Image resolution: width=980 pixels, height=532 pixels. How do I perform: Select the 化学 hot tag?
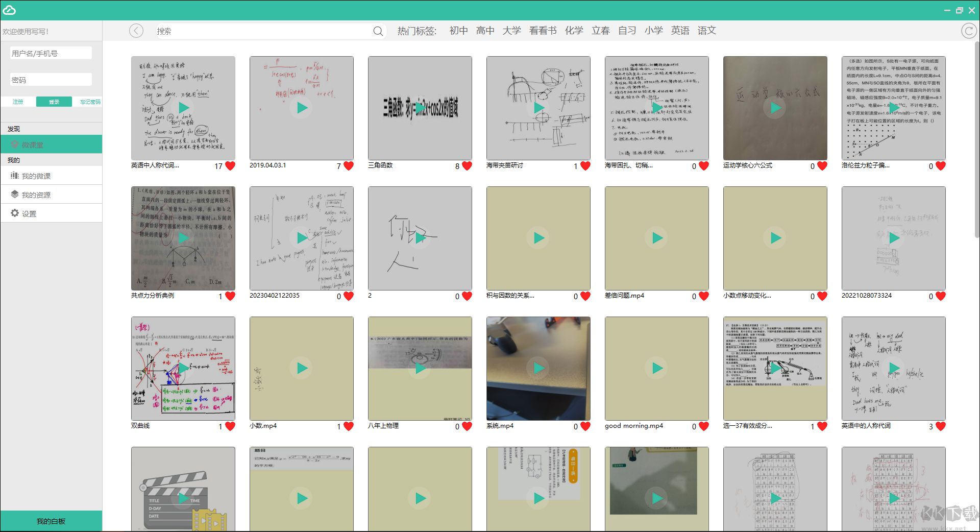pos(574,31)
